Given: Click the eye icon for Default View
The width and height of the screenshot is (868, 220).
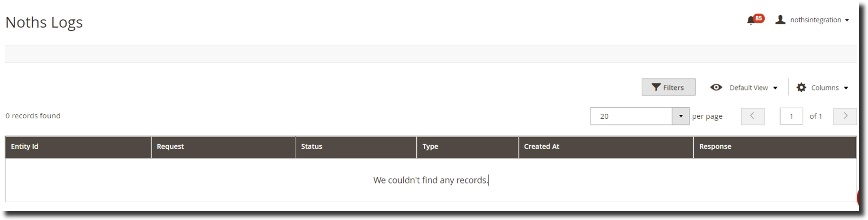Looking at the screenshot, I should [716, 87].
